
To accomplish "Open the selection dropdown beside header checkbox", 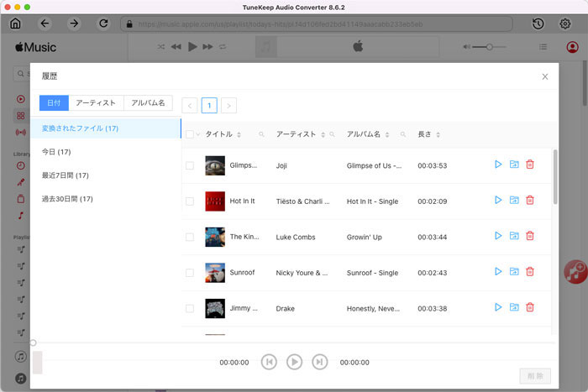I will [197, 134].
